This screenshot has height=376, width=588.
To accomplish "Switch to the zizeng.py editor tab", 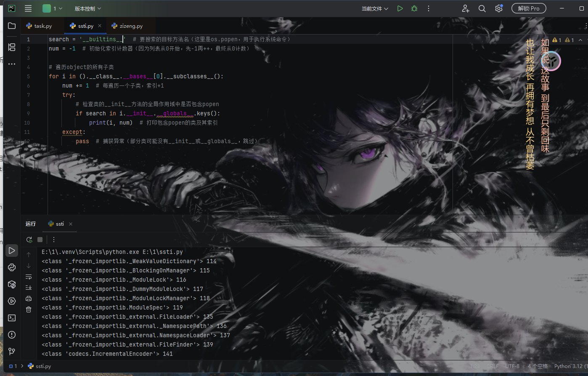I will tap(131, 26).
